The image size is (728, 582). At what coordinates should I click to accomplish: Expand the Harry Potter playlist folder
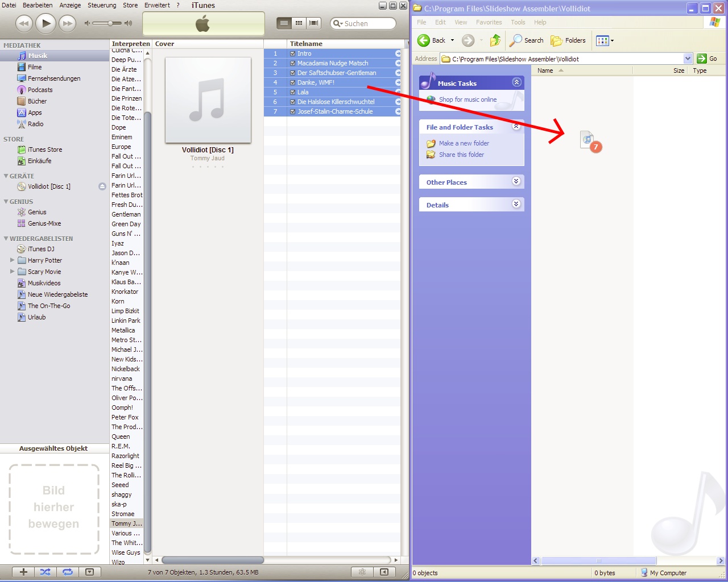point(13,260)
